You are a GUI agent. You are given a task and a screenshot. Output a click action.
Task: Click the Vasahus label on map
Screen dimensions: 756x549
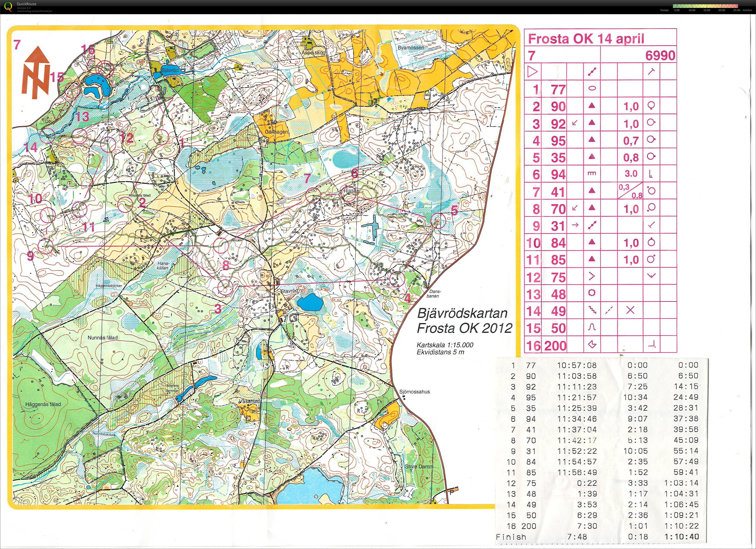pyautogui.click(x=249, y=401)
